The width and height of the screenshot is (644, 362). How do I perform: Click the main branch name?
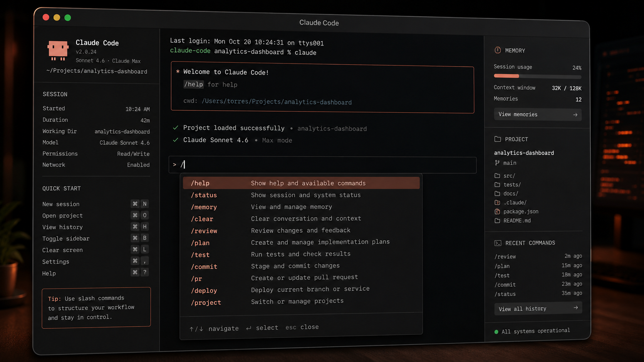coord(510,163)
